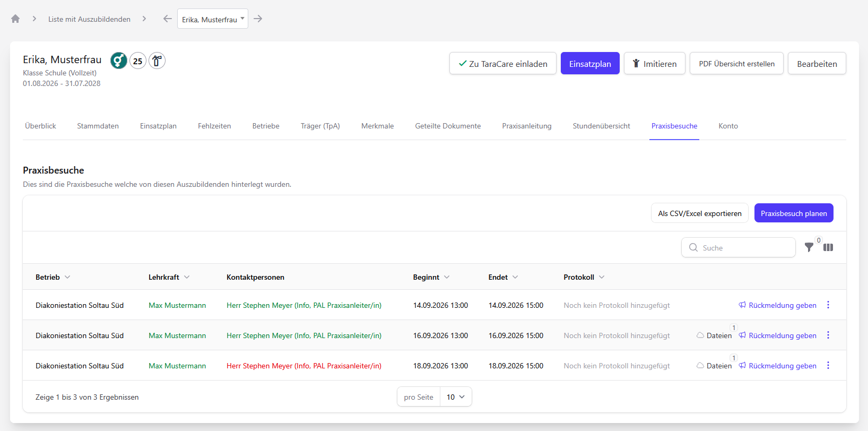Screen dimensions: 868x431
Task: Focus the Suche search field
Action: [739, 247]
